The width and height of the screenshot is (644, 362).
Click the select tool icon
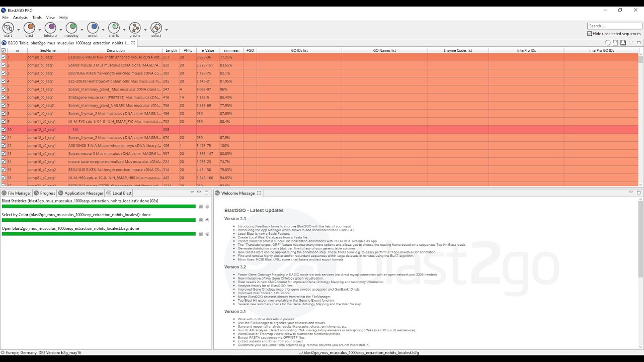(156, 27)
